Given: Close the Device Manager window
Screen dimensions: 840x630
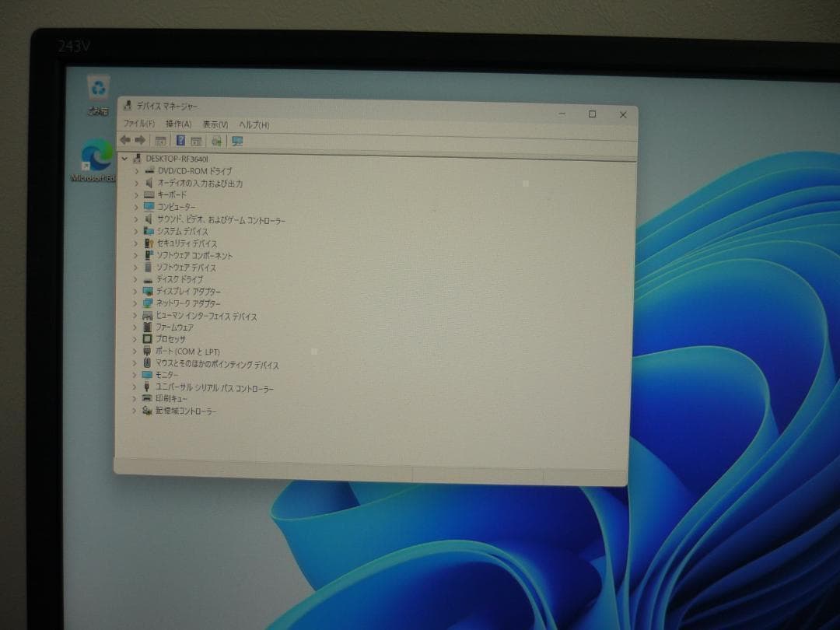Looking at the screenshot, I should pos(623,114).
